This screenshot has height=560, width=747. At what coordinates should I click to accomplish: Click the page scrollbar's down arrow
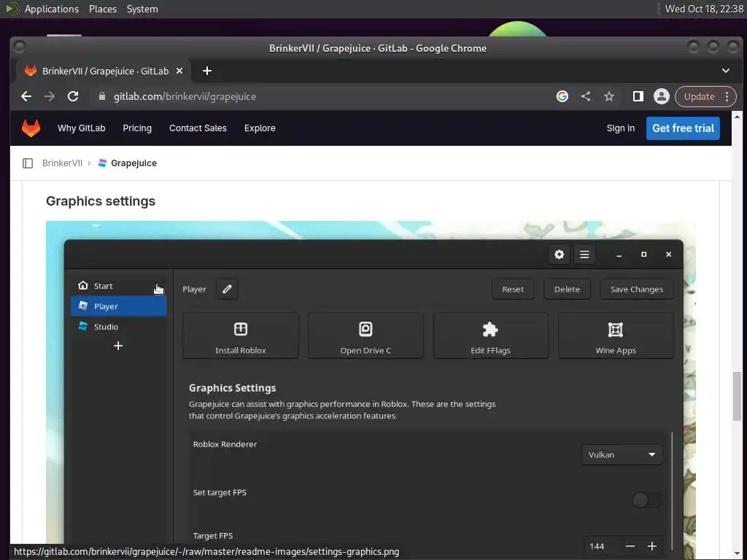point(737,554)
